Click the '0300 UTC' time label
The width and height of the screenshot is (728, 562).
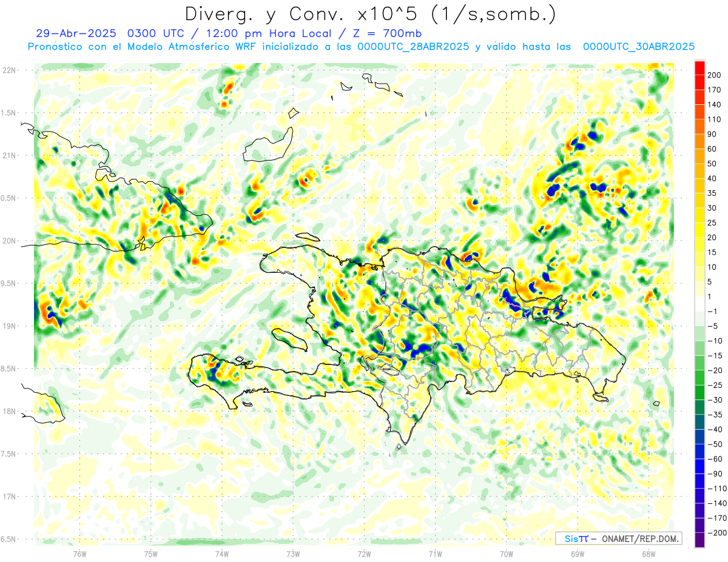pos(156,33)
